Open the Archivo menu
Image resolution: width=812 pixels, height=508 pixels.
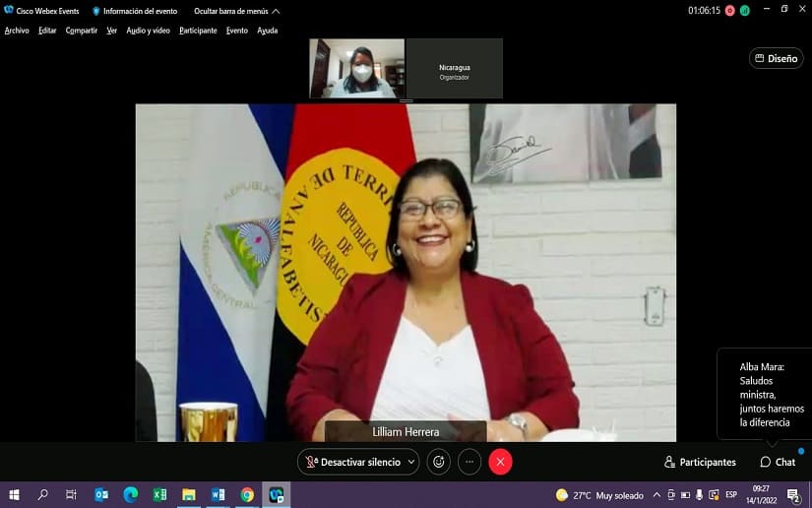click(x=17, y=31)
